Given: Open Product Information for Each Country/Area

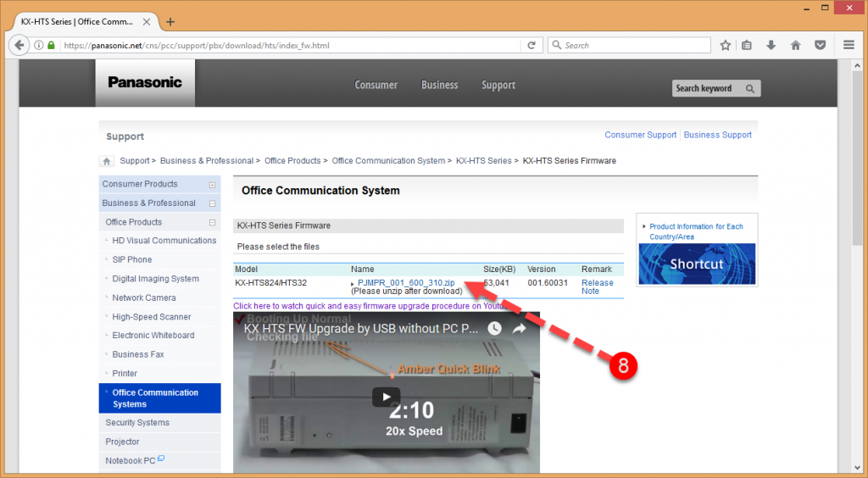Looking at the screenshot, I should click(x=696, y=231).
